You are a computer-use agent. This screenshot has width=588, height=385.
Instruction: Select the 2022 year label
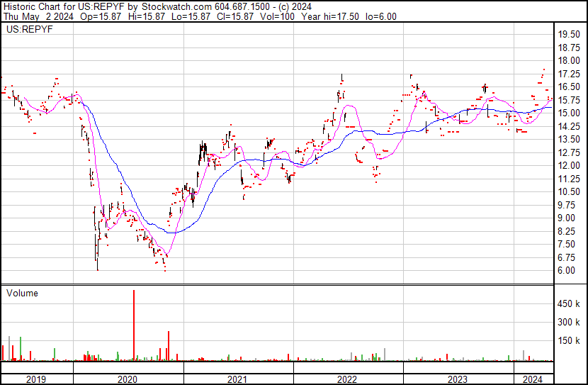coord(347,379)
